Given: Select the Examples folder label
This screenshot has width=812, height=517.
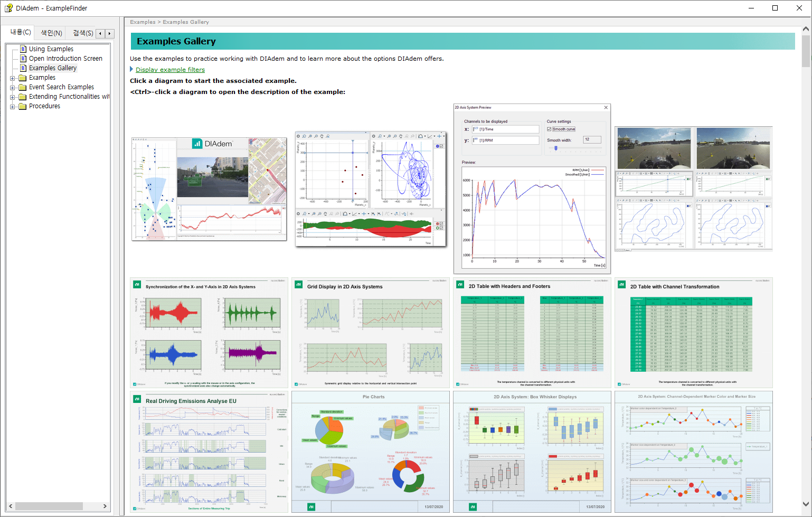Looking at the screenshot, I should pyautogui.click(x=42, y=78).
